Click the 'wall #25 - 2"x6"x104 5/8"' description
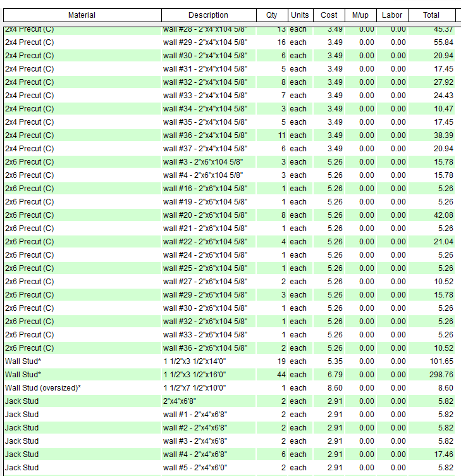The image size is (461, 476). (x=209, y=268)
